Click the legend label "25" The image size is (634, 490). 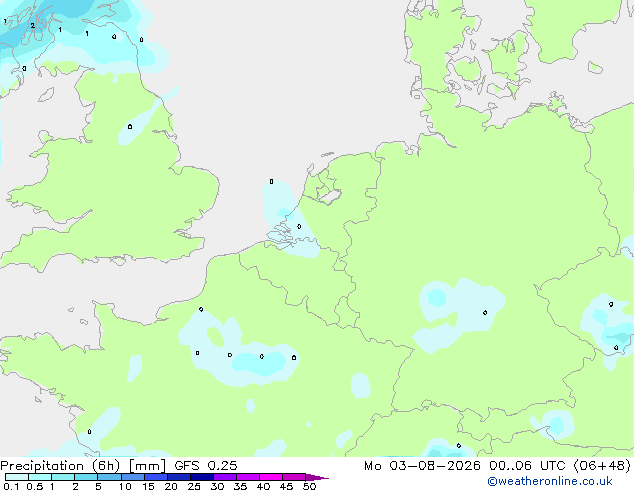pyautogui.click(x=194, y=486)
